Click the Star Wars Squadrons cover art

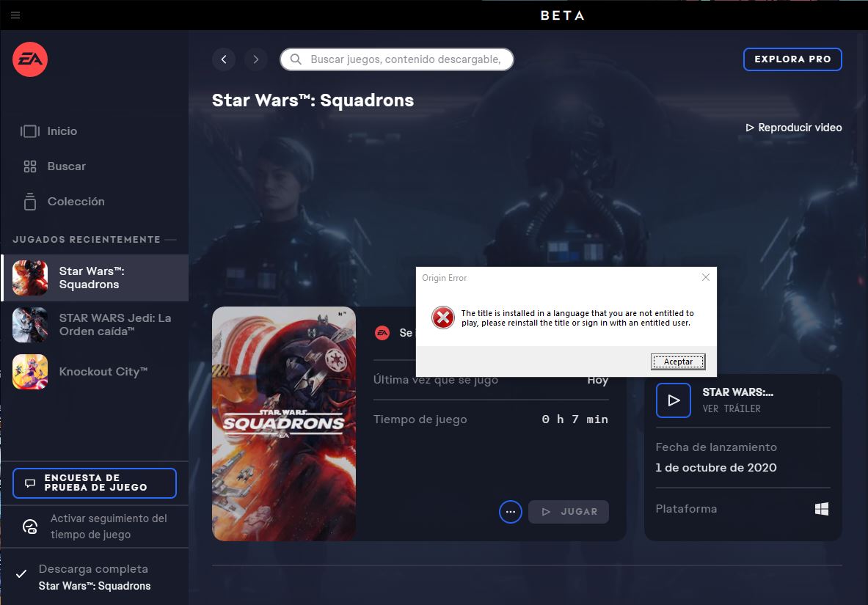(x=284, y=424)
